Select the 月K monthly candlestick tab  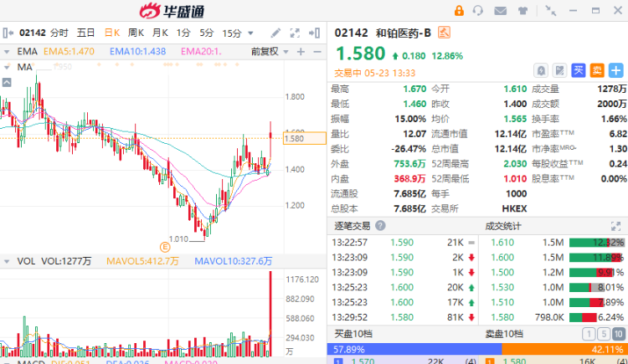[160, 33]
